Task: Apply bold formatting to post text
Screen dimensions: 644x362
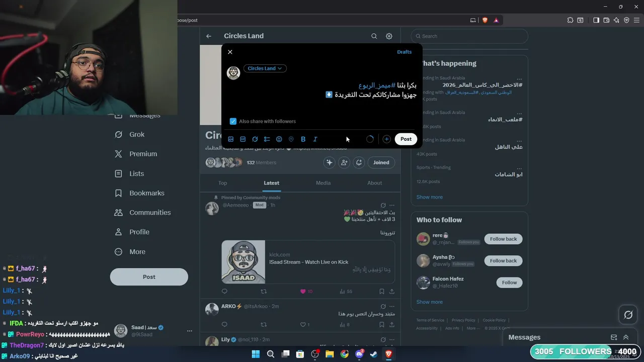Action: coord(303,139)
